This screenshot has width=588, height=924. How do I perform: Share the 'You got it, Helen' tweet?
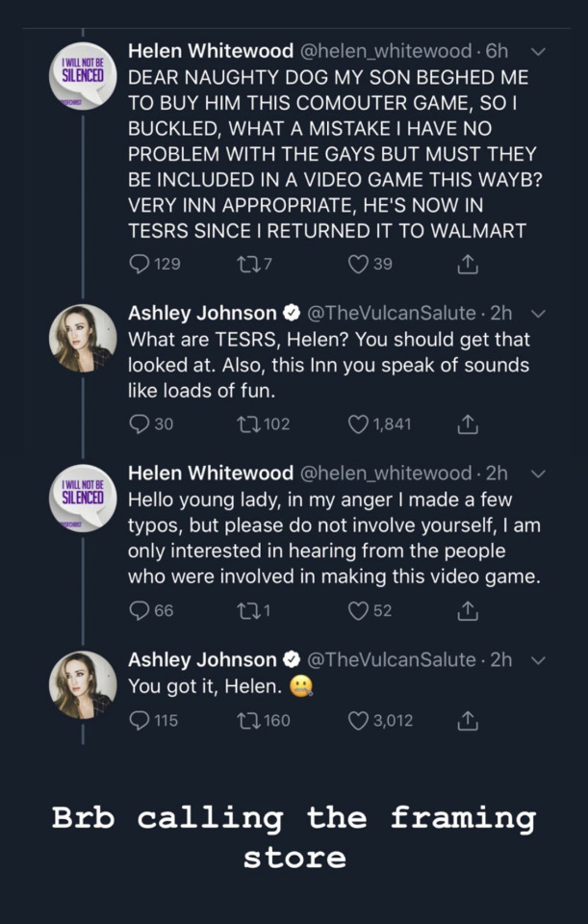pos(467,721)
